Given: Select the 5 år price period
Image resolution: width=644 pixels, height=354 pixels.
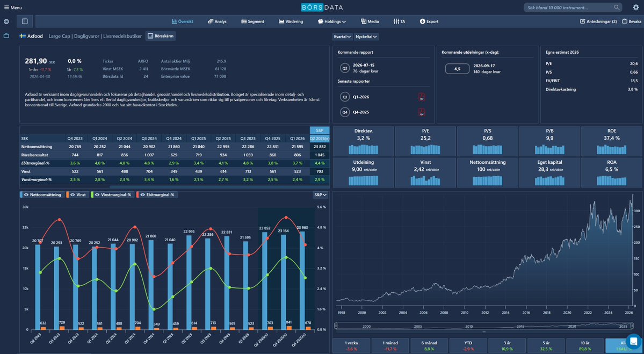Looking at the screenshot, I should (546, 346).
